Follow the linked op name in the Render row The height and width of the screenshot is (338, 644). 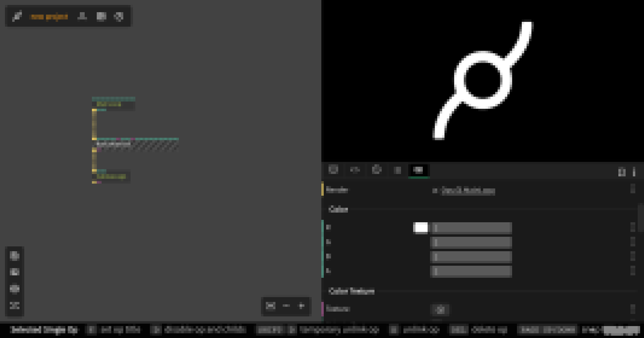(468, 190)
